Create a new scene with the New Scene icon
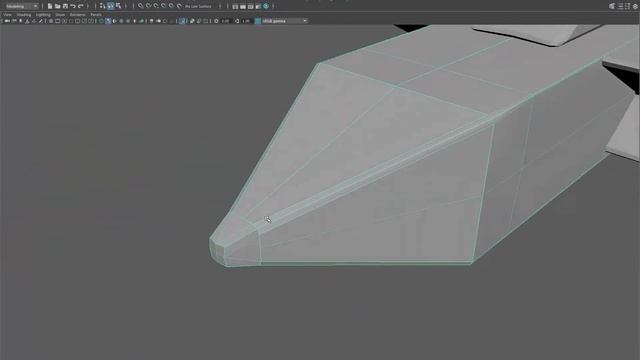The width and height of the screenshot is (640, 360). pyautogui.click(x=50, y=6)
